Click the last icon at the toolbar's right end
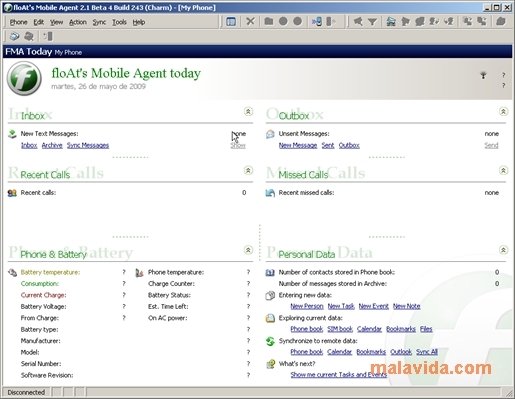 [x=501, y=22]
